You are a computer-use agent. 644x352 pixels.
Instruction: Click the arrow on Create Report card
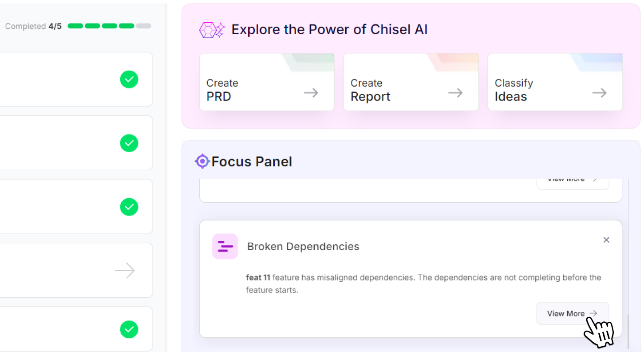455,93
